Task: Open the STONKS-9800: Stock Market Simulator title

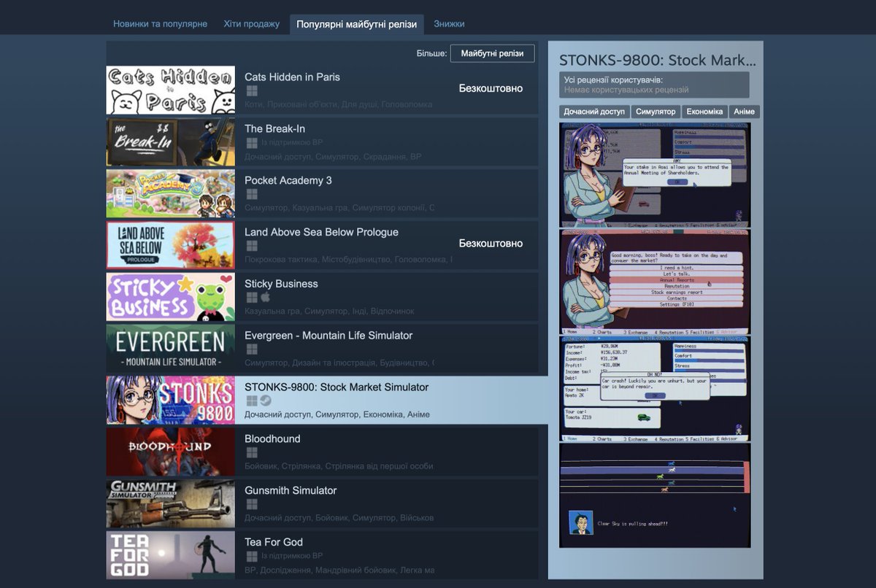Action: coord(337,387)
